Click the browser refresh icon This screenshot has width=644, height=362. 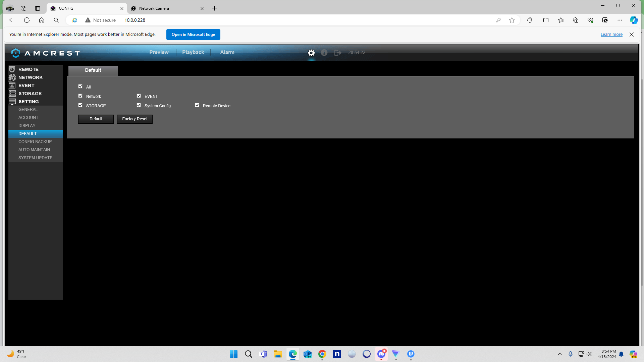(27, 20)
